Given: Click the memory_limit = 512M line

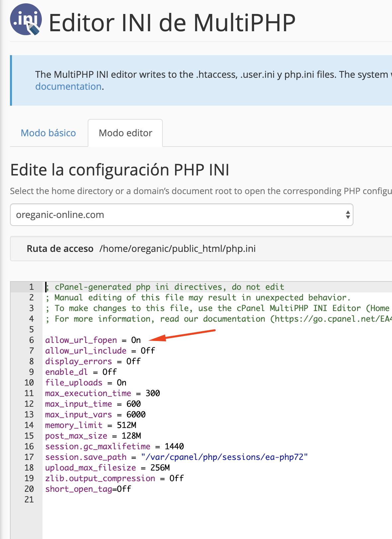Looking at the screenshot, I should click(91, 425).
